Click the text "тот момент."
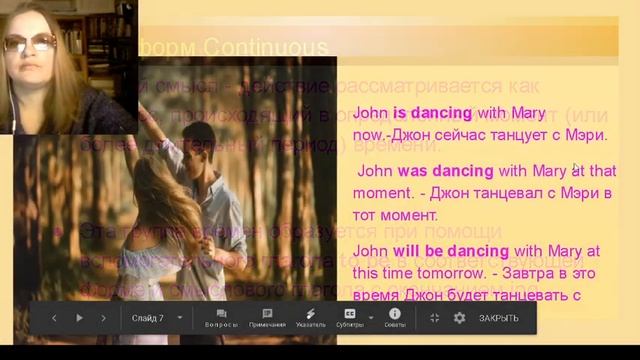 click(x=395, y=215)
